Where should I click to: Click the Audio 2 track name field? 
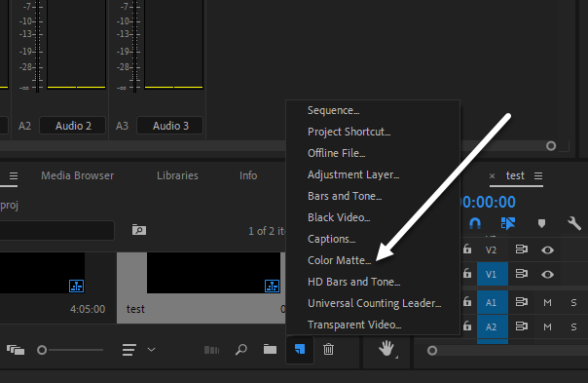(x=73, y=126)
